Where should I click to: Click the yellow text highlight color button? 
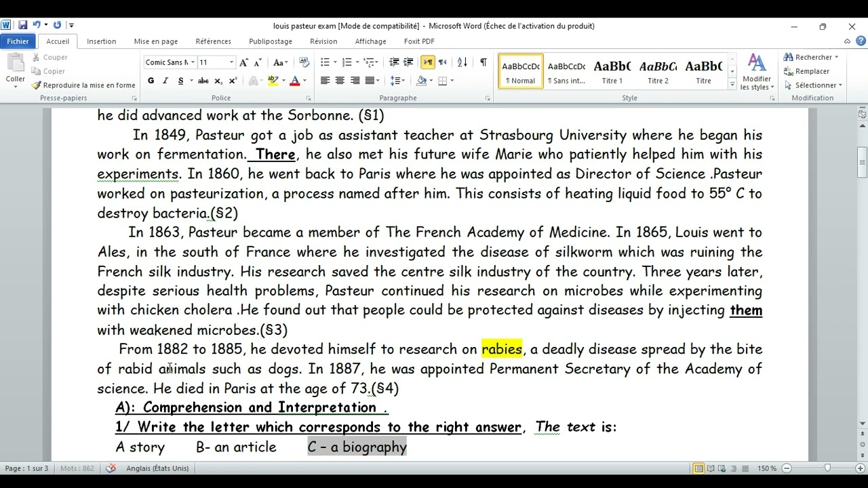(273, 81)
